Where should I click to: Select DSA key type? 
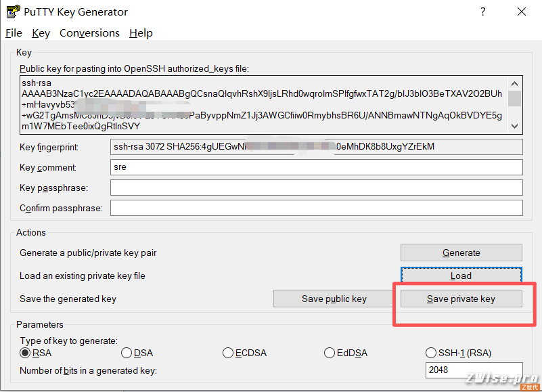pos(127,353)
